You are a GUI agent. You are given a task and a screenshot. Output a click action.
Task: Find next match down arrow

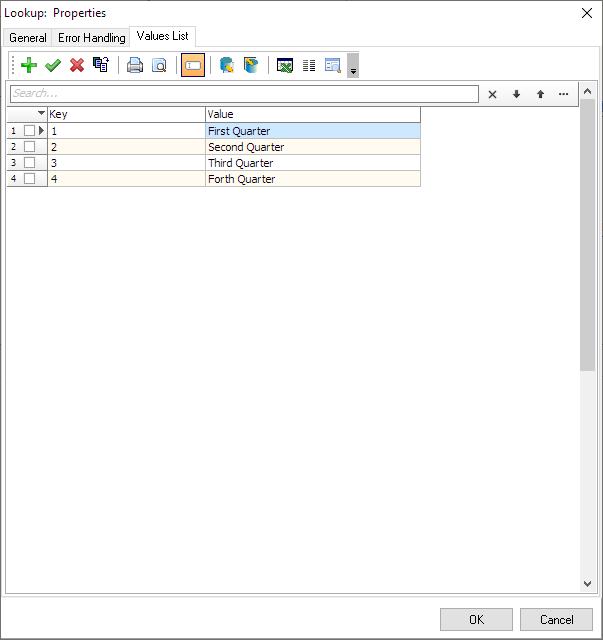click(516, 95)
